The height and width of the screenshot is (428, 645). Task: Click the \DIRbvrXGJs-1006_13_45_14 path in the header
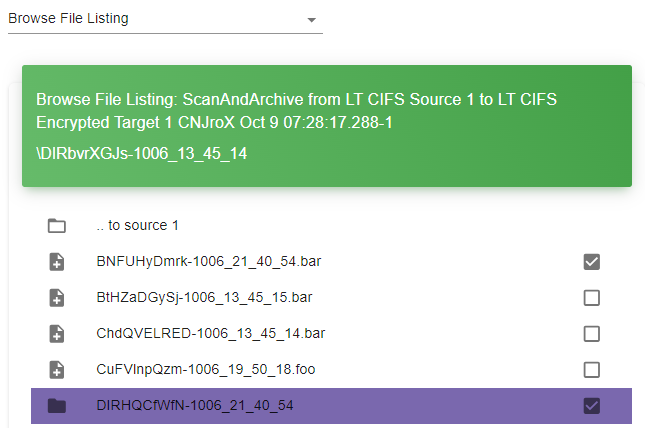[142, 154]
